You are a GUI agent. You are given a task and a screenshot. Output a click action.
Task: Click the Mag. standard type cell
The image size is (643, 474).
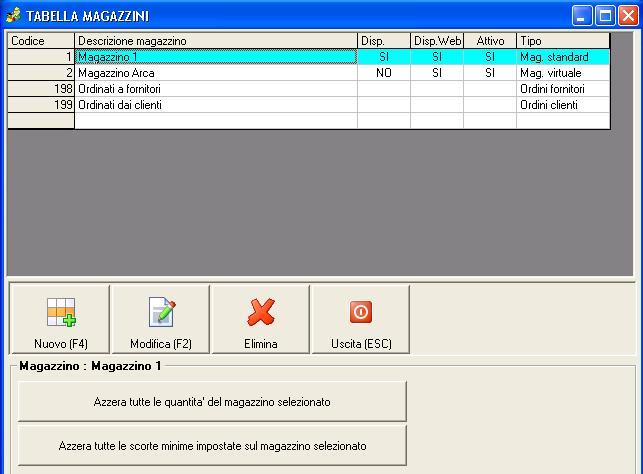pyautogui.click(x=563, y=57)
